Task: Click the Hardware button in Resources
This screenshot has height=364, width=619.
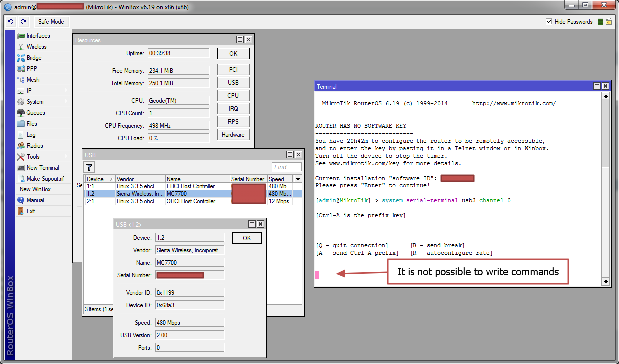Action: point(233,135)
